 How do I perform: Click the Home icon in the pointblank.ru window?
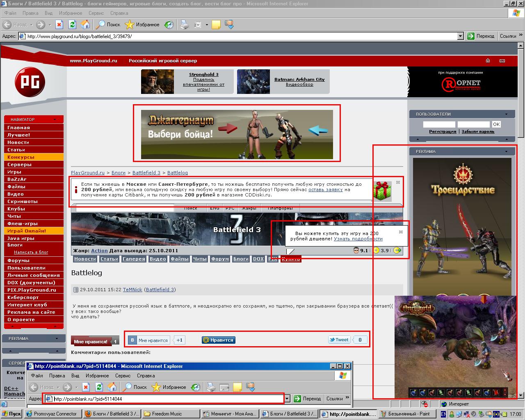112,387
